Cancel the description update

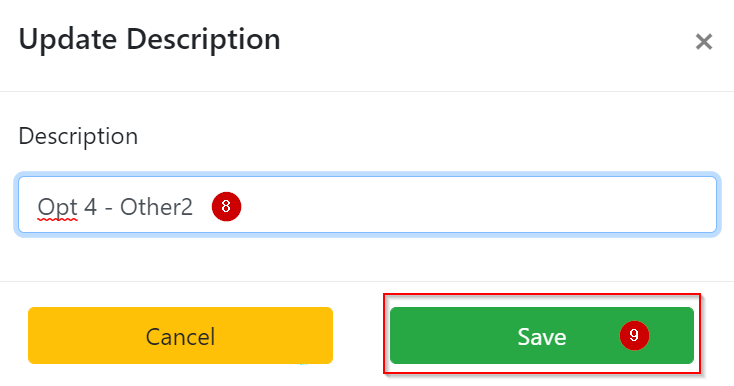pyautogui.click(x=180, y=335)
